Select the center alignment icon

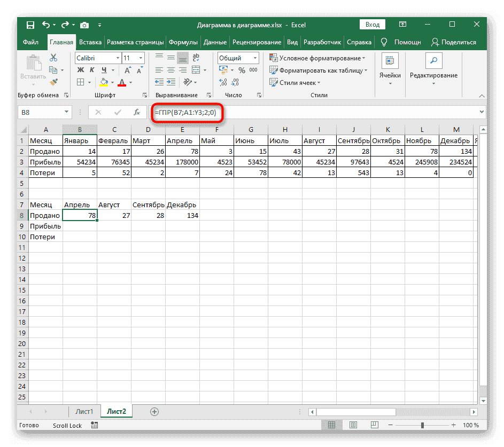pos(170,69)
